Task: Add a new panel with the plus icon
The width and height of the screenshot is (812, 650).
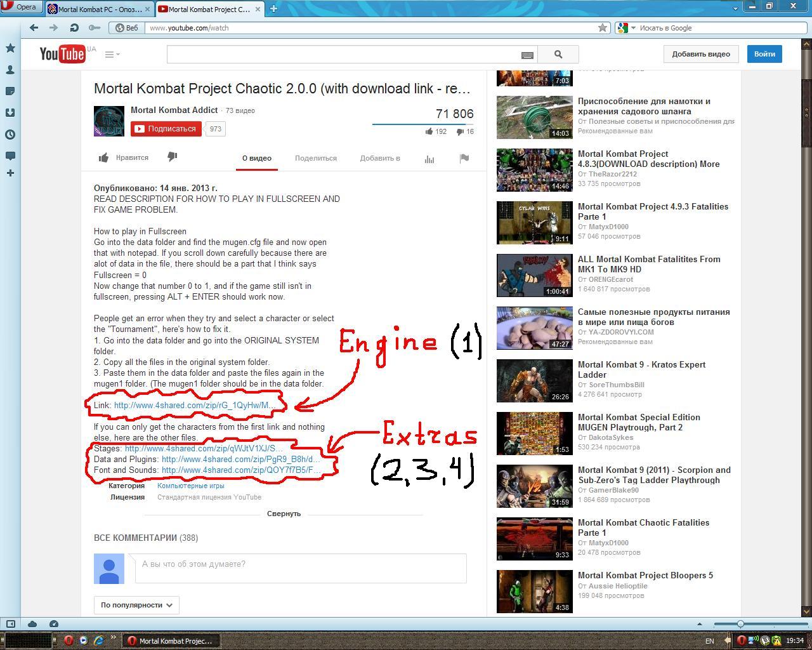Action: click(x=10, y=173)
